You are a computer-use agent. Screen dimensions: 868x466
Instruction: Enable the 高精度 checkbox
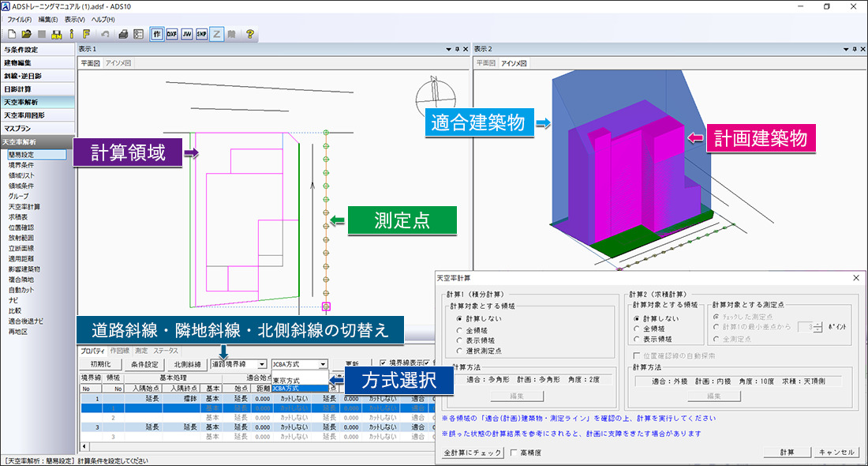pos(515,453)
